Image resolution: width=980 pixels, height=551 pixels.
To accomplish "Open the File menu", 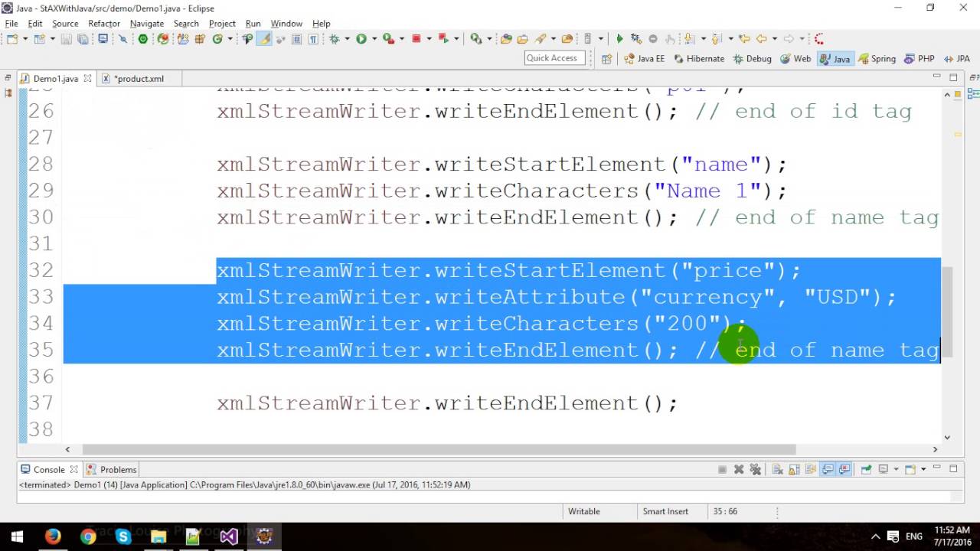I will click(x=11, y=24).
